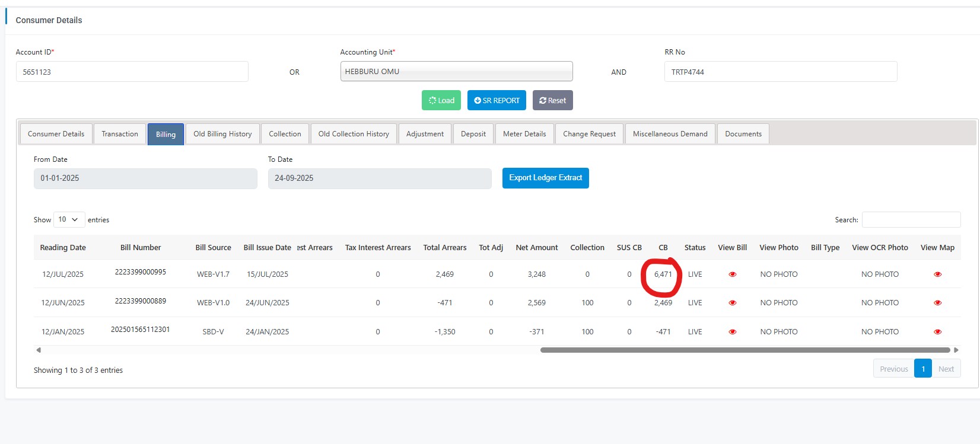Click the table Search input box
Viewport: 980px width, 444px height.
(x=911, y=220)
